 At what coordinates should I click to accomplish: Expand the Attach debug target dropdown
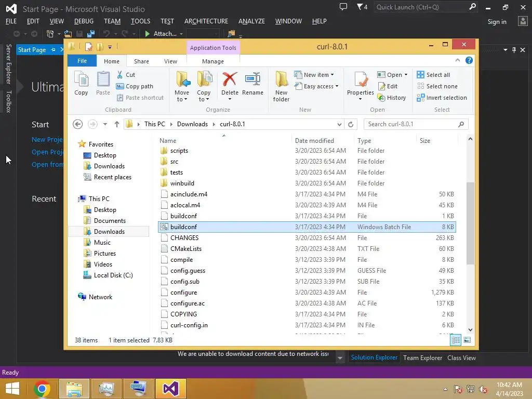(181, 34)
